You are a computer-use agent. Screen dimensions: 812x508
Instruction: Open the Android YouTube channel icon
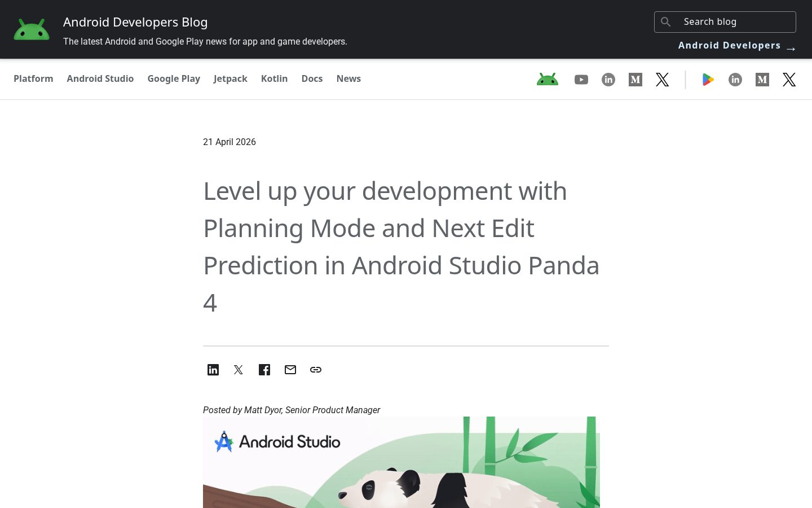[581, 80]
